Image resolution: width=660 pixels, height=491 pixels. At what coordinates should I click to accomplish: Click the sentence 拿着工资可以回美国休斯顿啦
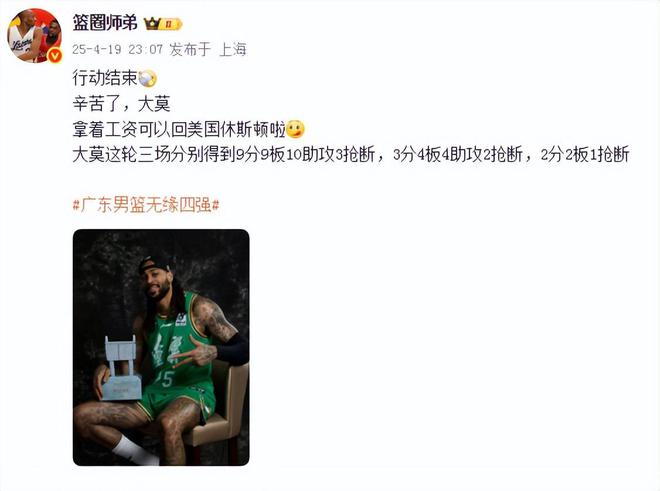coord(179,129)
